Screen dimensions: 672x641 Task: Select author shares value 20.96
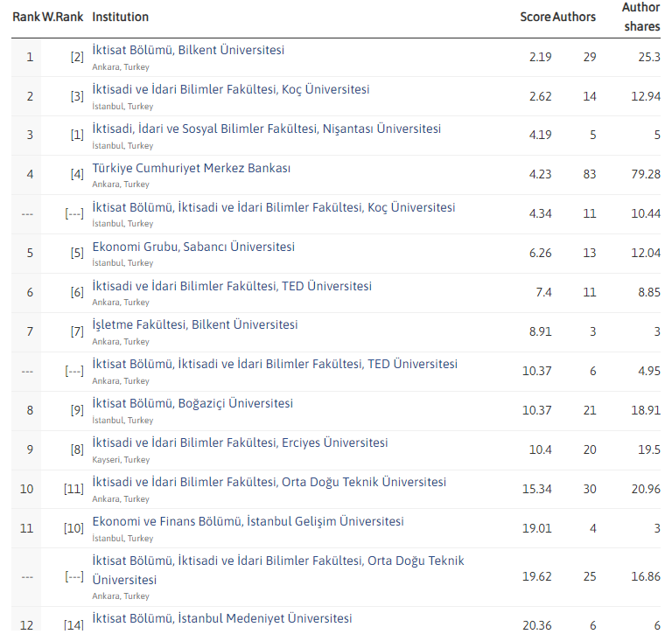(646, 490)
